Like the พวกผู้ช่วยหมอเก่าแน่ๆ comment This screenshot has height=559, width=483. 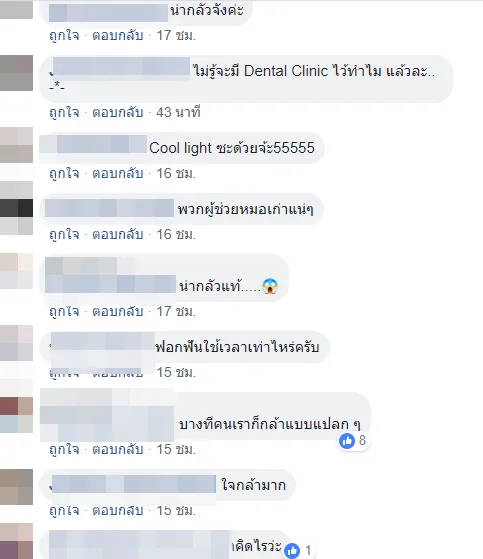click(x=64, y=234)
